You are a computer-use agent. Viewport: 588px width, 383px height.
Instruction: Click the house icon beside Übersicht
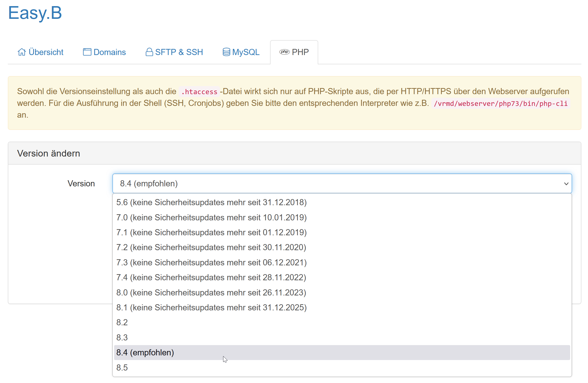22,52
